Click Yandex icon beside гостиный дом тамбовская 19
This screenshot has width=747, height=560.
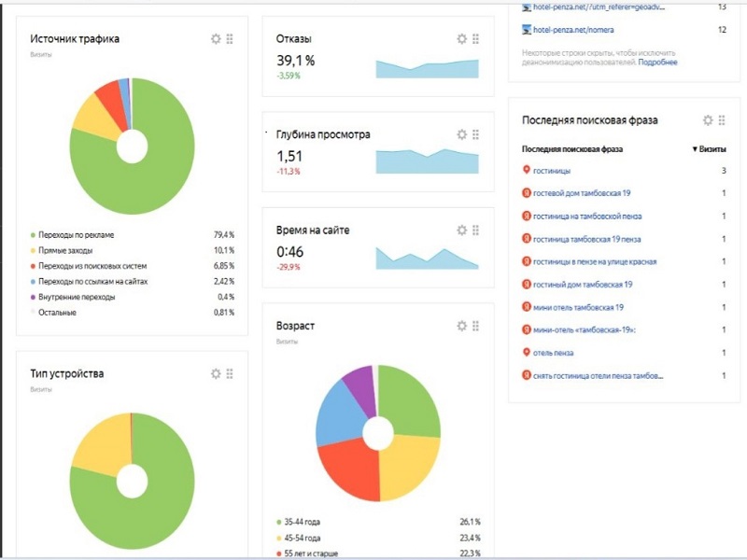coord(527,285)
